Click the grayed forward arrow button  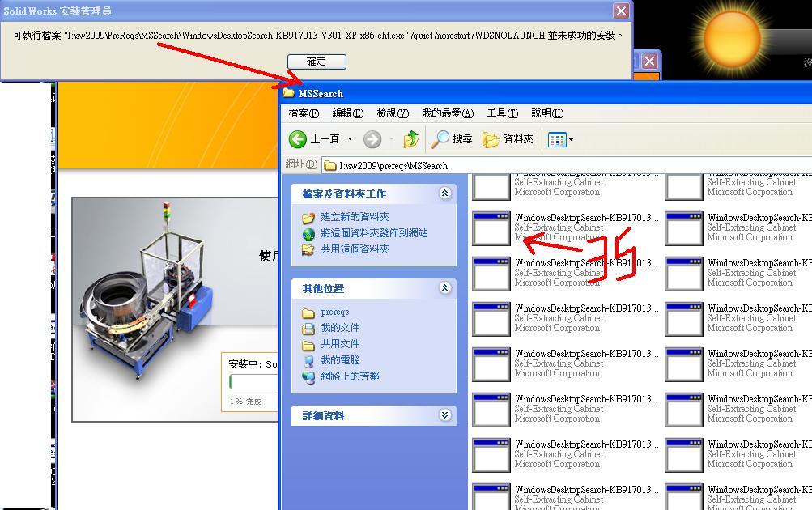[x=372, y=138]
